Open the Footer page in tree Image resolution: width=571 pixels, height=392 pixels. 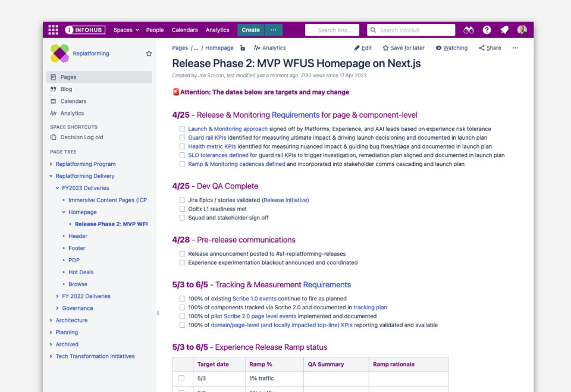[77, 248]
